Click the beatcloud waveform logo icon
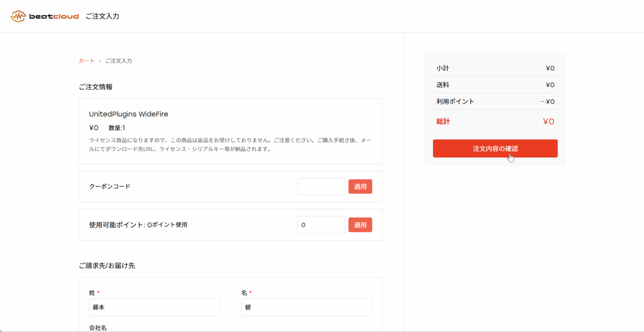Viewport: 644px width, 332px height. pos(18,16)
